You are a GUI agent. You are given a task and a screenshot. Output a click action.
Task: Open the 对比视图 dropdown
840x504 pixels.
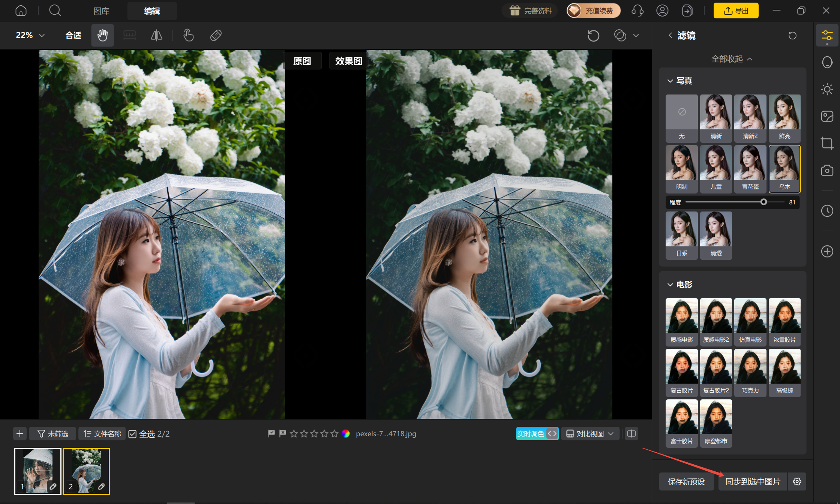(x=590, y=433)
